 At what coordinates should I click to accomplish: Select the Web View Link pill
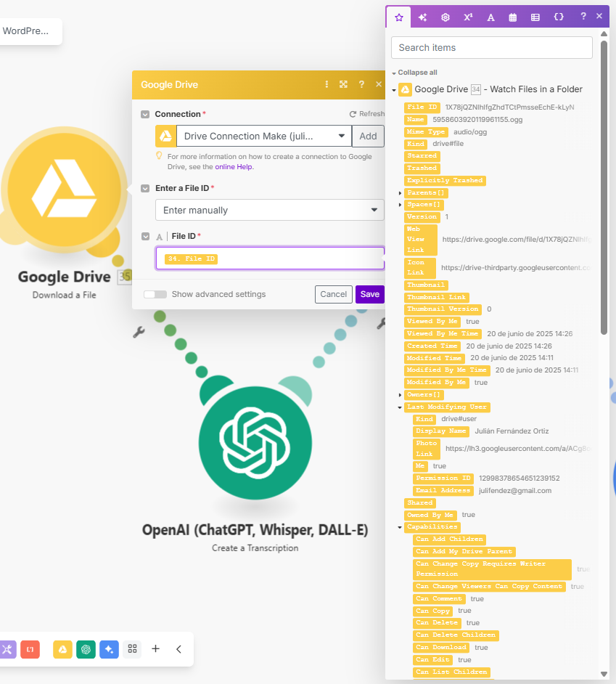421,240
